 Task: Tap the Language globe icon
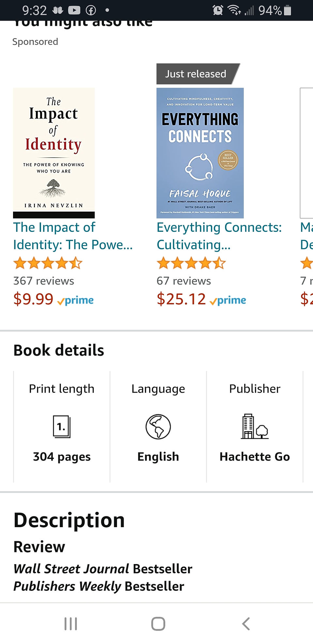[x=158, y=427]
